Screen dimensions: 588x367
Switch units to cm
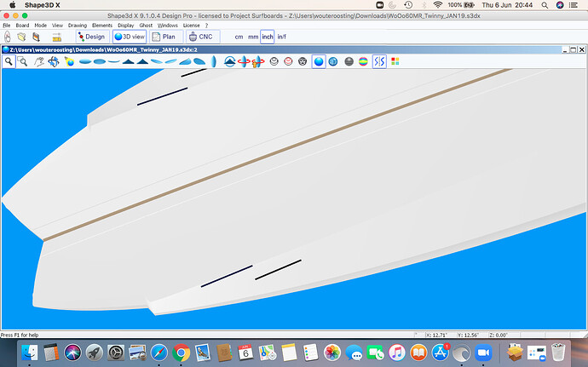tap(239, 37)
